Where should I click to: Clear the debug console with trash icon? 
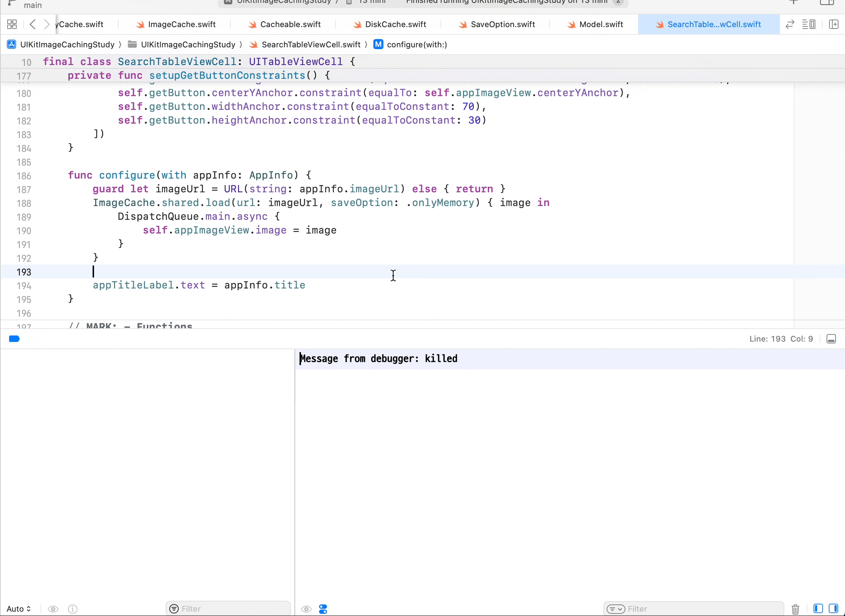(795, 609)
